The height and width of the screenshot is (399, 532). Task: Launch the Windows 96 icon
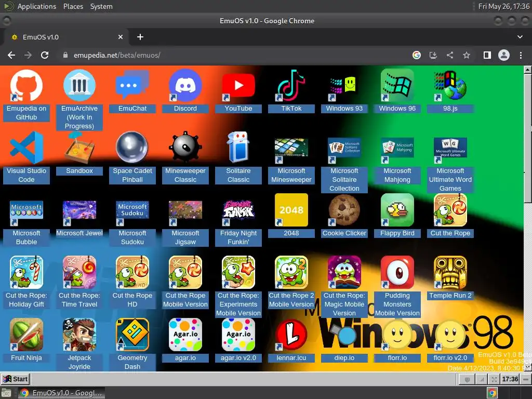(x=397, y=86)
